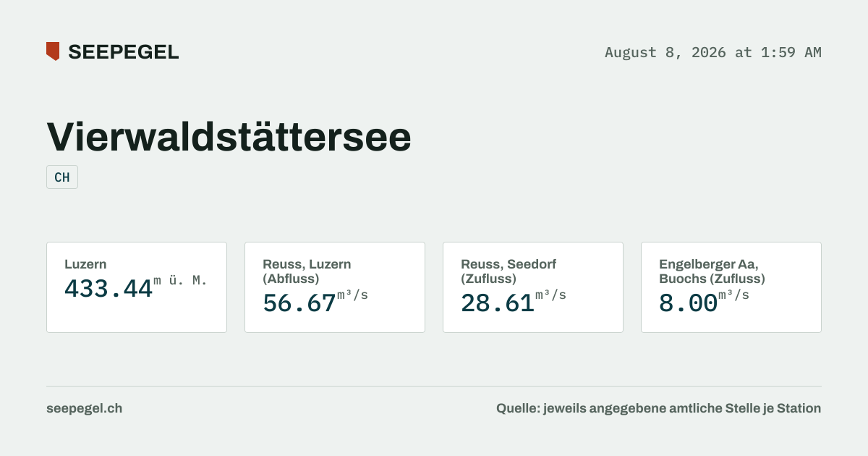Select the Vierwaldstättersee heading
868x456 pixels.
[x=229, y=136]
